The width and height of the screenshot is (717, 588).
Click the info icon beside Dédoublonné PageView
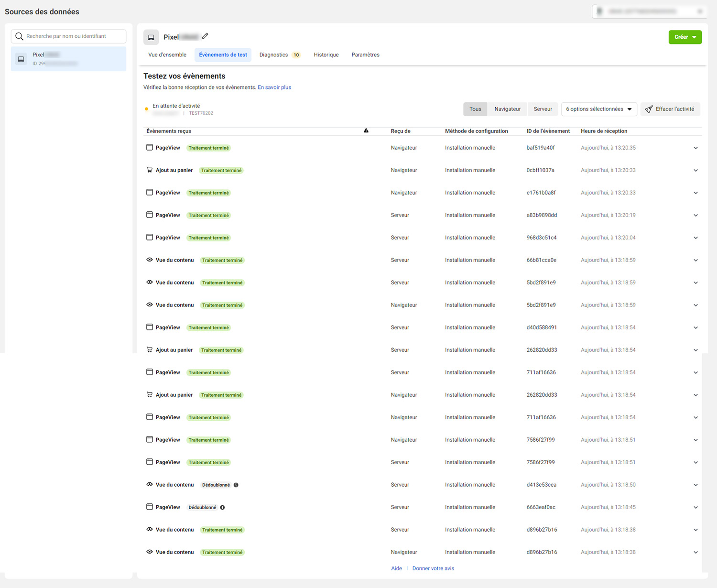(222, 507)
